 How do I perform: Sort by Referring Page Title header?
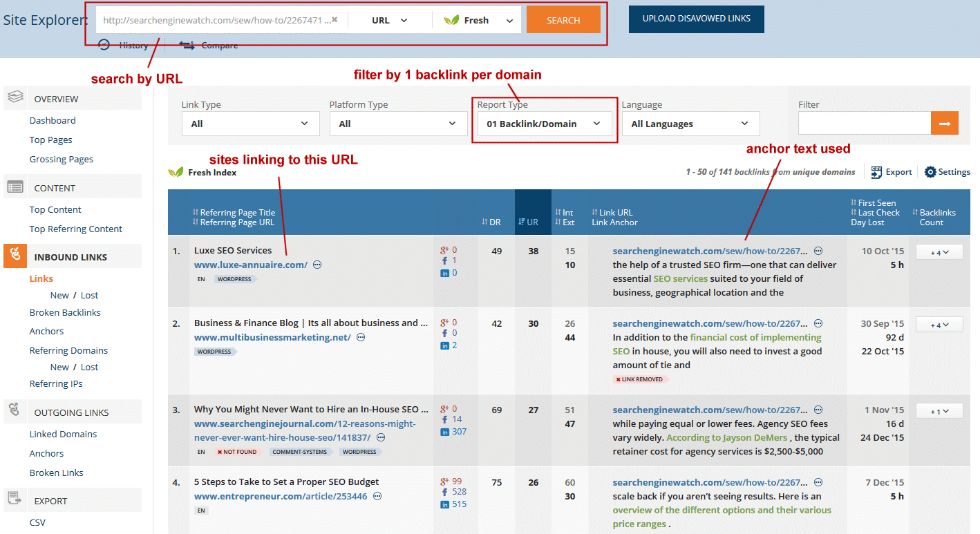click(234, 212)
